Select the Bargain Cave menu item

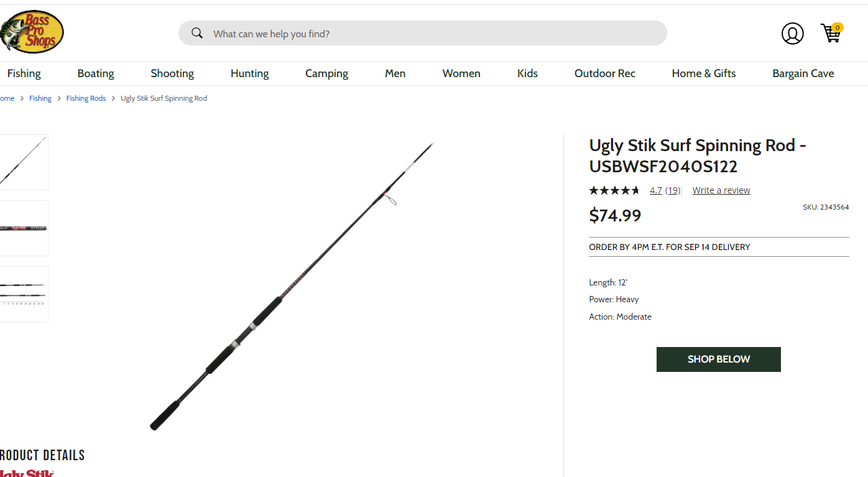click(x=803, y=73)
